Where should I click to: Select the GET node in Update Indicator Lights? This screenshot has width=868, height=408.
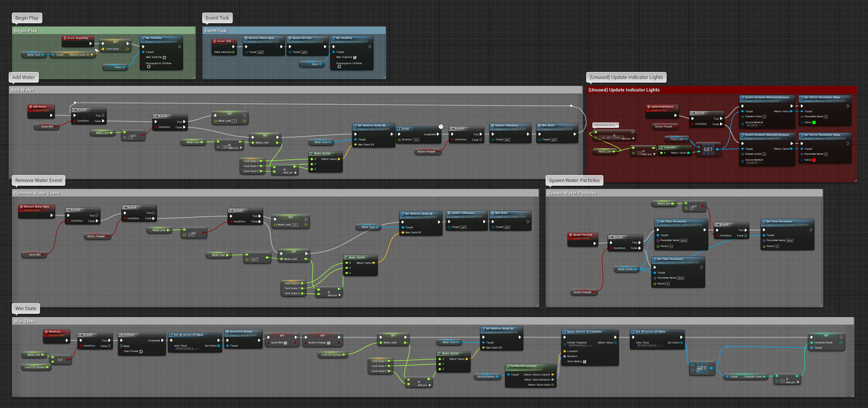pos(708,150)
